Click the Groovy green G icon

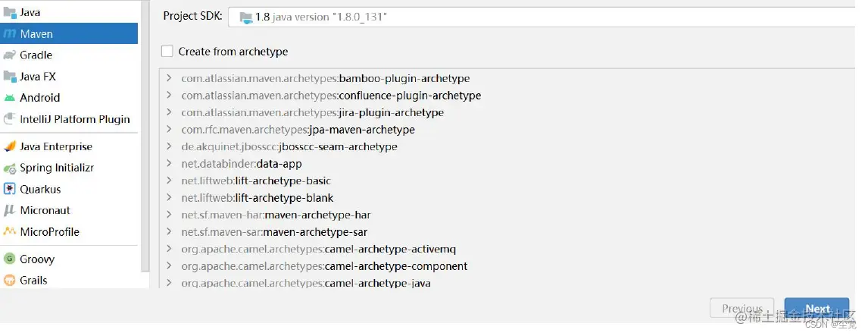(x=10, y=259)
